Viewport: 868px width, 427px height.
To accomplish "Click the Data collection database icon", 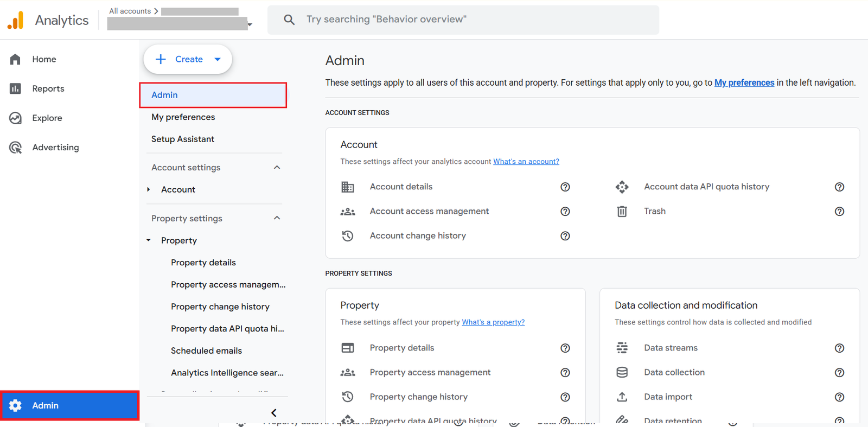I will click(622, 372).
